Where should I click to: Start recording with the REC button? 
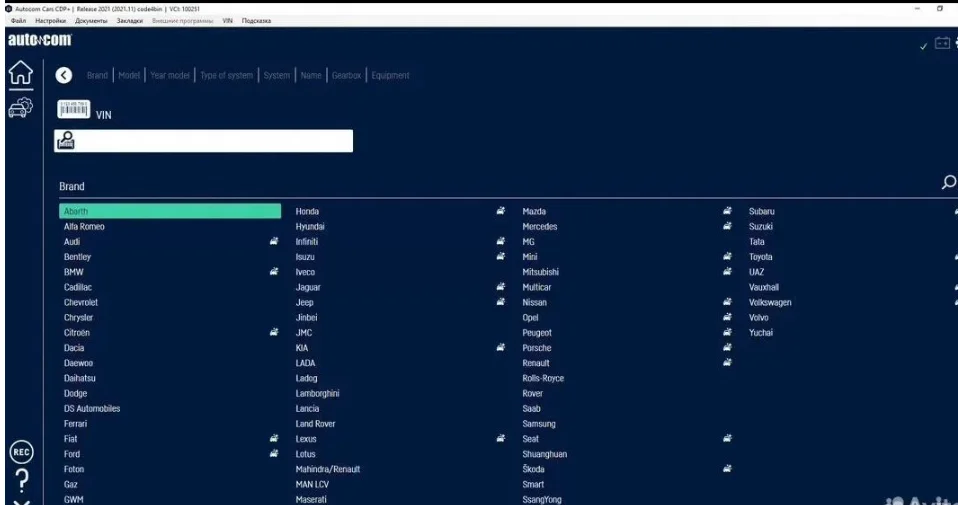point(21,452)
